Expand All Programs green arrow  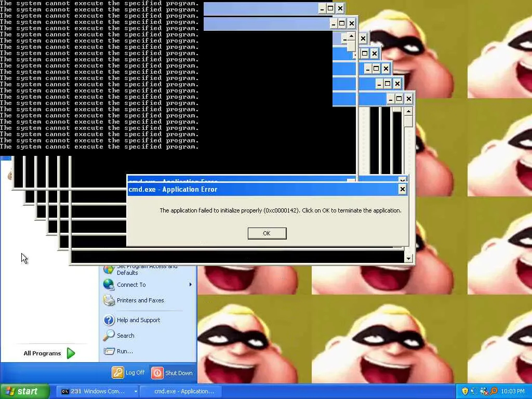coord(71,353)
